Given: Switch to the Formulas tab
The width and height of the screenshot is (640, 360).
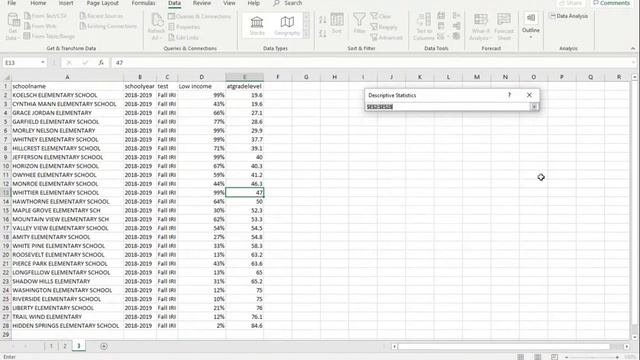Looking at the screenshot, I should tap(143, 3).
